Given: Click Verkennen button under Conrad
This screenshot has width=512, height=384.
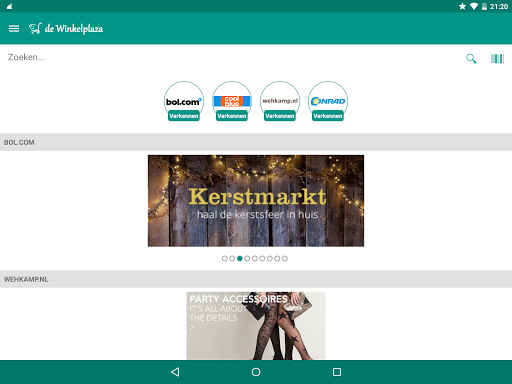Looking at the screenshot, I should click(328, 116).
